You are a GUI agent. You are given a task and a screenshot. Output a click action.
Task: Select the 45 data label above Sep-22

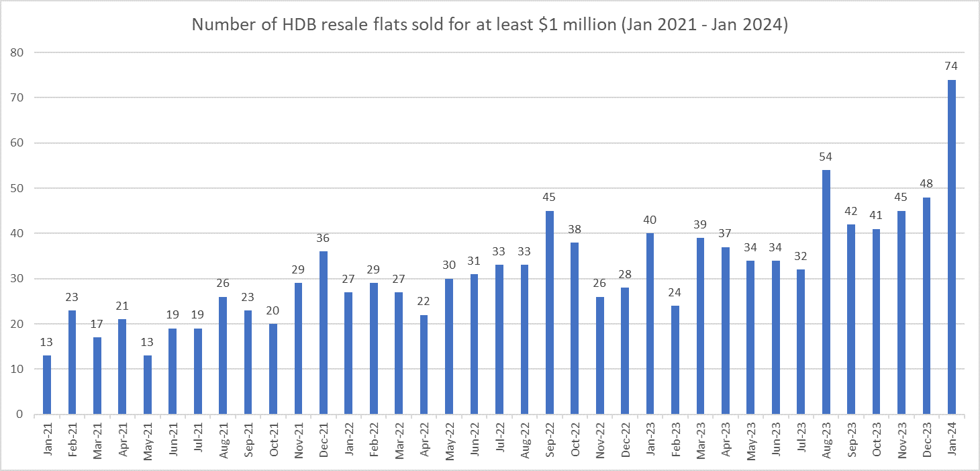pos(550,197)
